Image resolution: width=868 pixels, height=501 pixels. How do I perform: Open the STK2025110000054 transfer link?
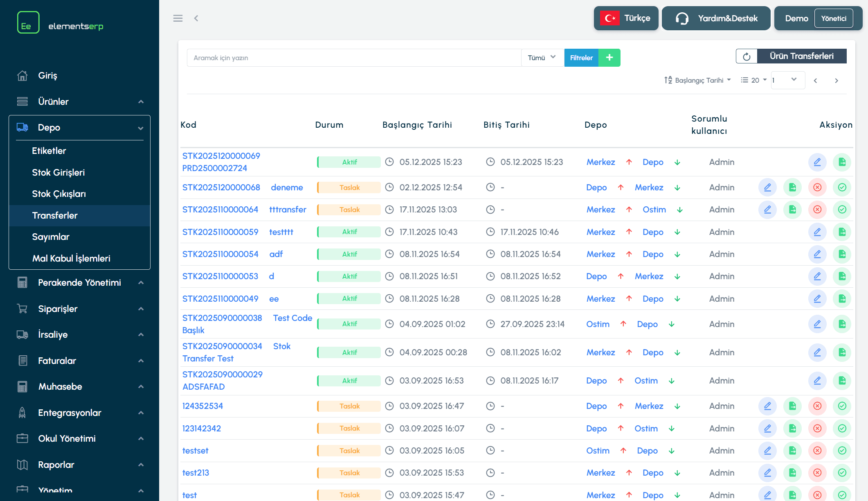coord(220,254)
